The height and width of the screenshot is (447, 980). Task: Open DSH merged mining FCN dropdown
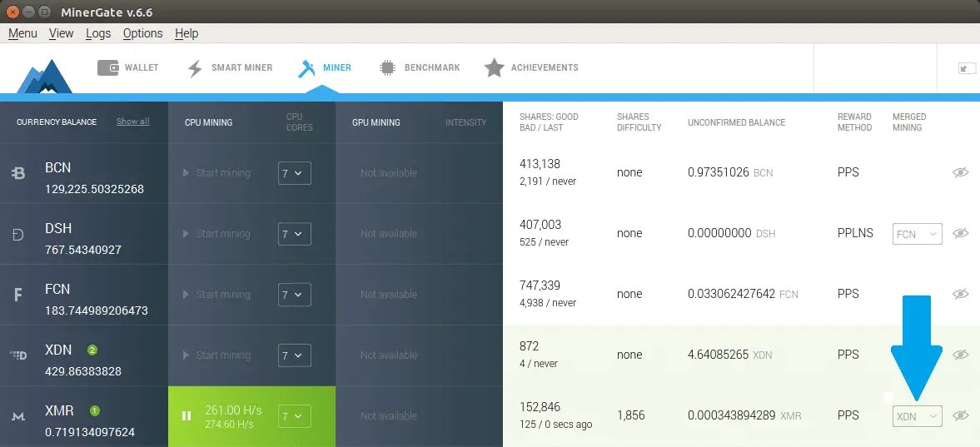(x=917, y=234)
